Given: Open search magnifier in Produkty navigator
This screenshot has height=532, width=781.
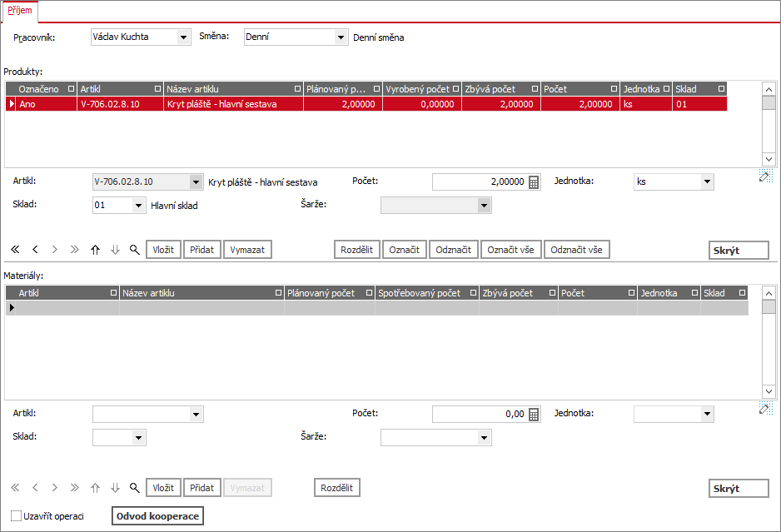Looking at the screenshot, I should (135, 250).
